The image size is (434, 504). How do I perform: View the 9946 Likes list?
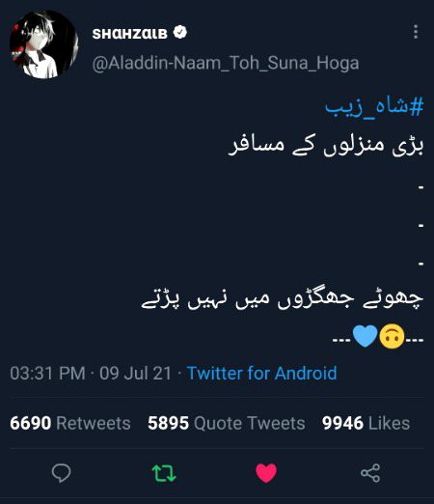coord(366,423)
